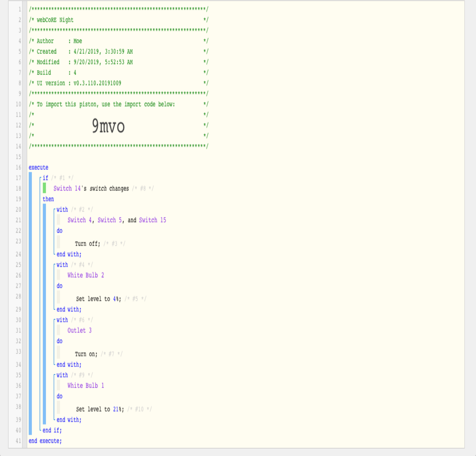This screenshot has width=476, height=456.
Task: Select the Turn off task #3
Action: (87, 244)
